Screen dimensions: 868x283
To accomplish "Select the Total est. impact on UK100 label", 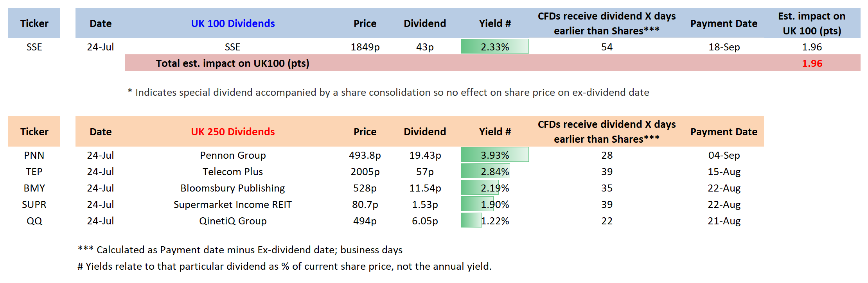I will tap(233, 63).
